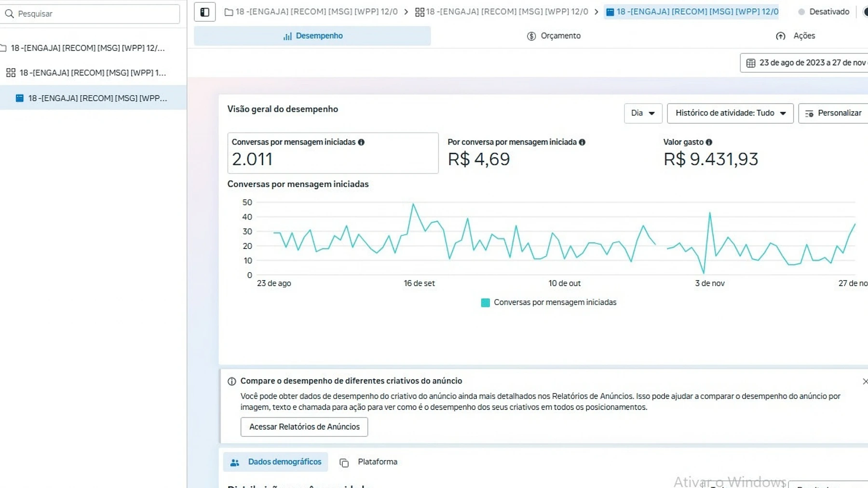
Task: Select the Conversas por mensagem iniciadas metric card
Action: (x=333, y=153)
